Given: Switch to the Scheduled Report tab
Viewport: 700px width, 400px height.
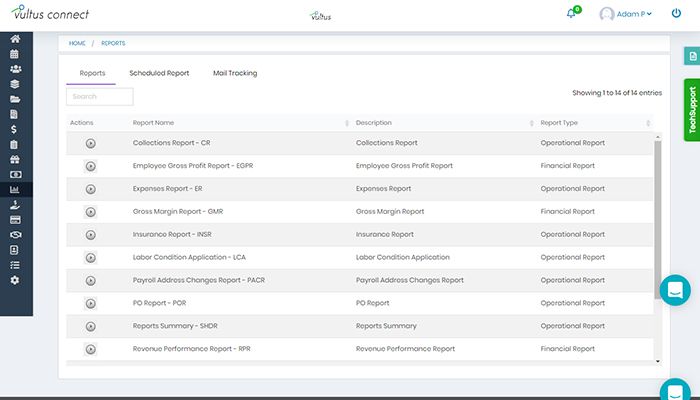Looking at the screenshot, I should (x=159, y=73).
